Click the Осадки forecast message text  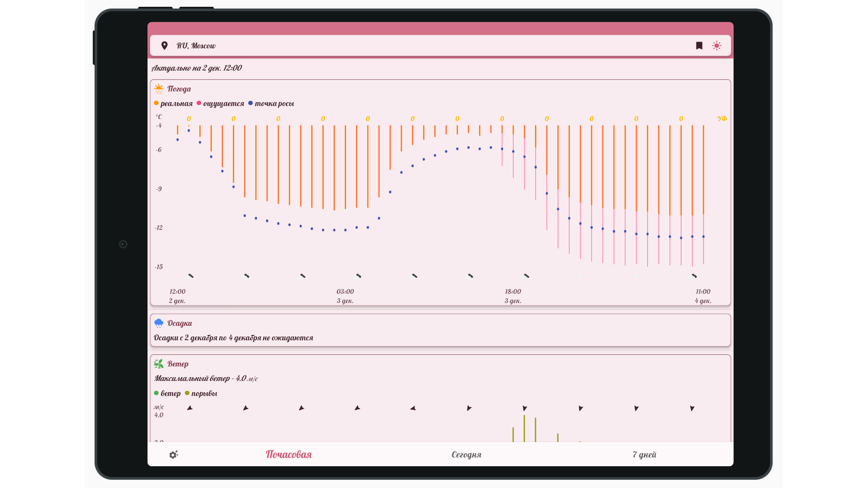[x=233, y=338]
